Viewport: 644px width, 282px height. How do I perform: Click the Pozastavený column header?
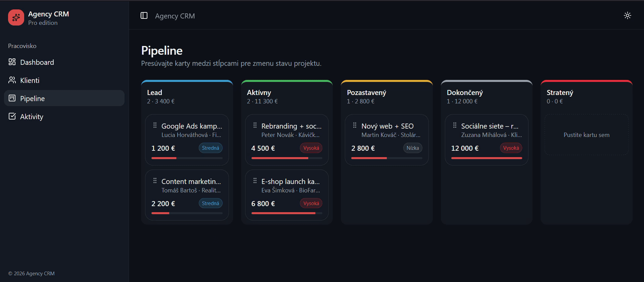coord(366,93)
